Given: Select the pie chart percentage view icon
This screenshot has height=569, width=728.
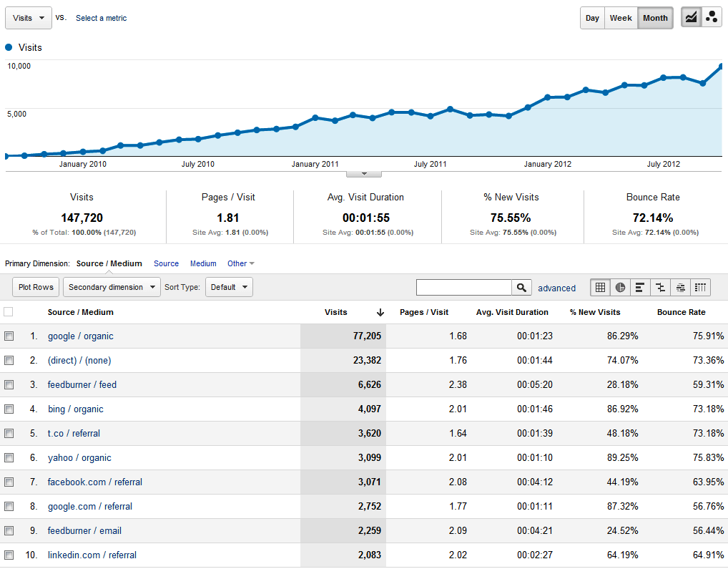Looking at the screenshot, I should pos(620,288).
